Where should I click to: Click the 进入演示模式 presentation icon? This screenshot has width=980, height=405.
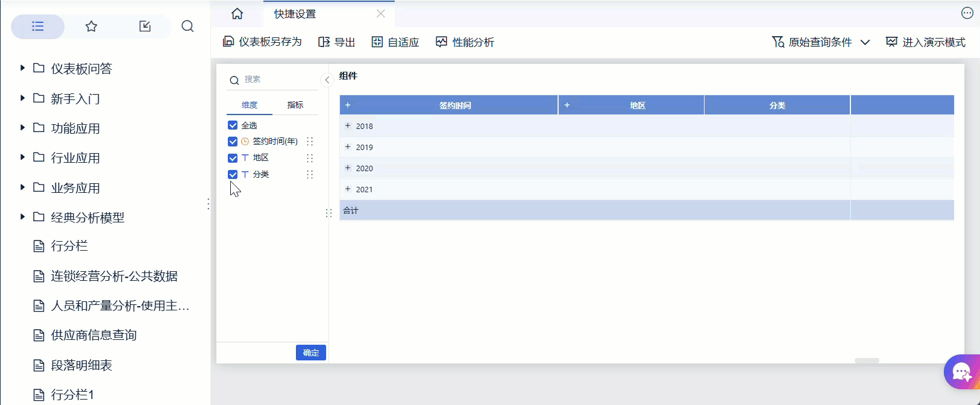pos(891,42)
